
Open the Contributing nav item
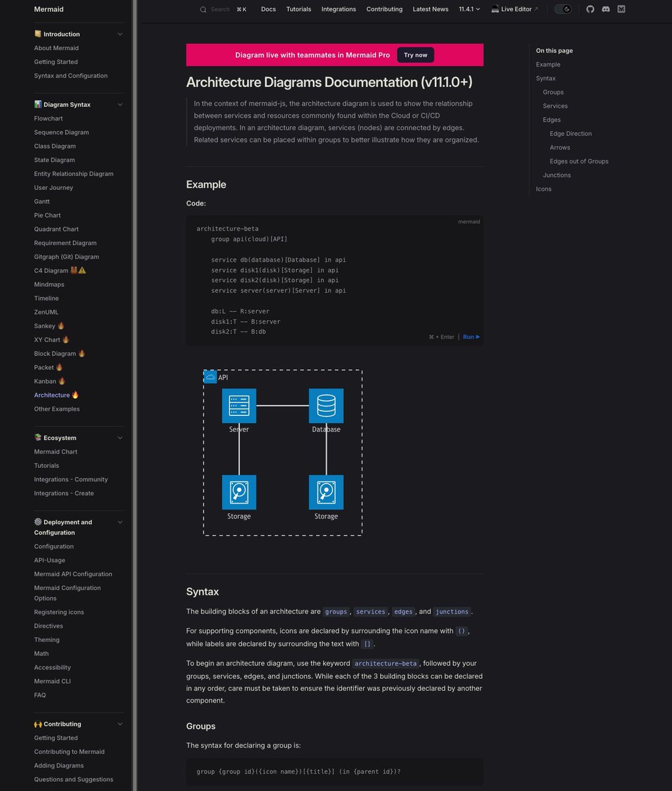pyautogui.click(x=384, y=9)
